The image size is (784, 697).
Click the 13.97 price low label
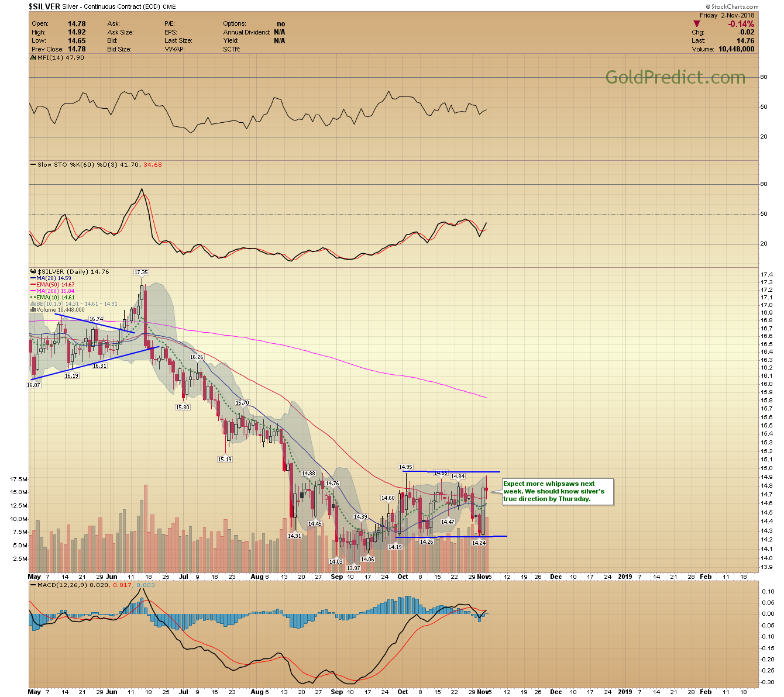pyautogui.click(x=353, y=568)
